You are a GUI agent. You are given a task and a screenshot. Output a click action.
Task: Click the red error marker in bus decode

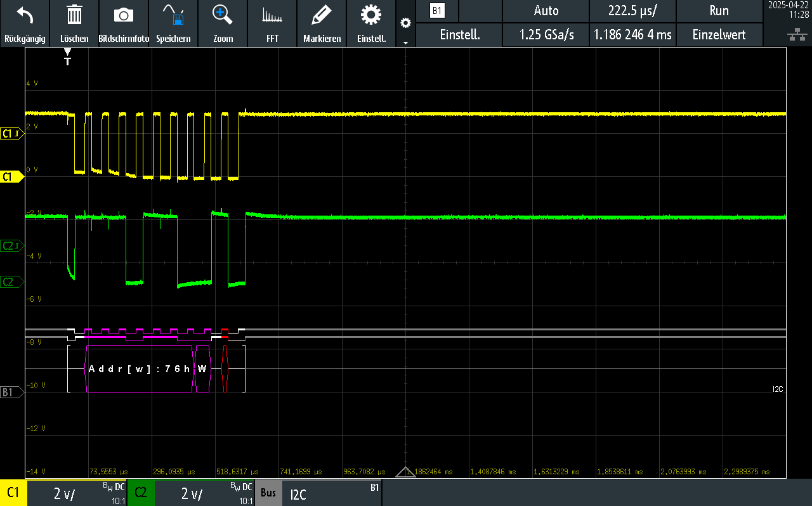[x=225, y=369]
